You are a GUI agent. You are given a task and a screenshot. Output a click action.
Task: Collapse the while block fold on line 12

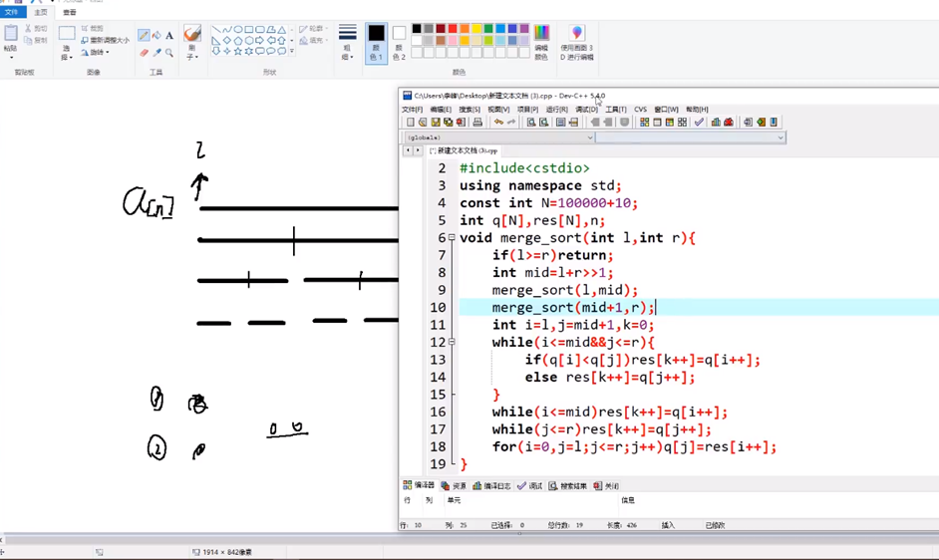coord(452,342)
